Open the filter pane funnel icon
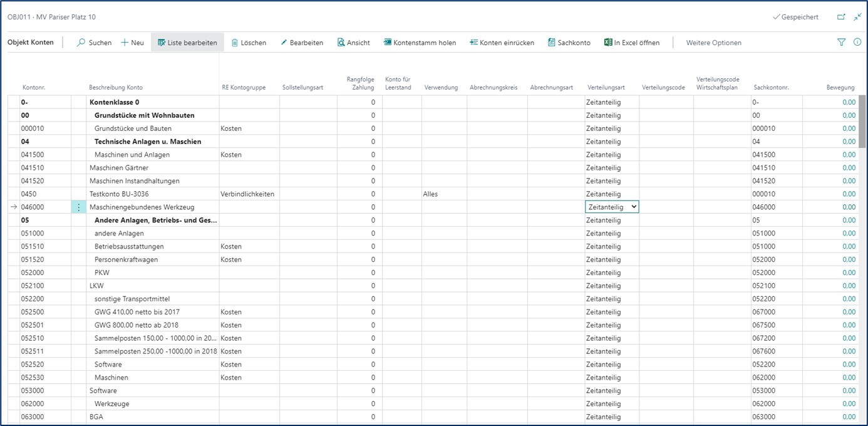Viewport: 868px width, 426px height. pos(841,42)
